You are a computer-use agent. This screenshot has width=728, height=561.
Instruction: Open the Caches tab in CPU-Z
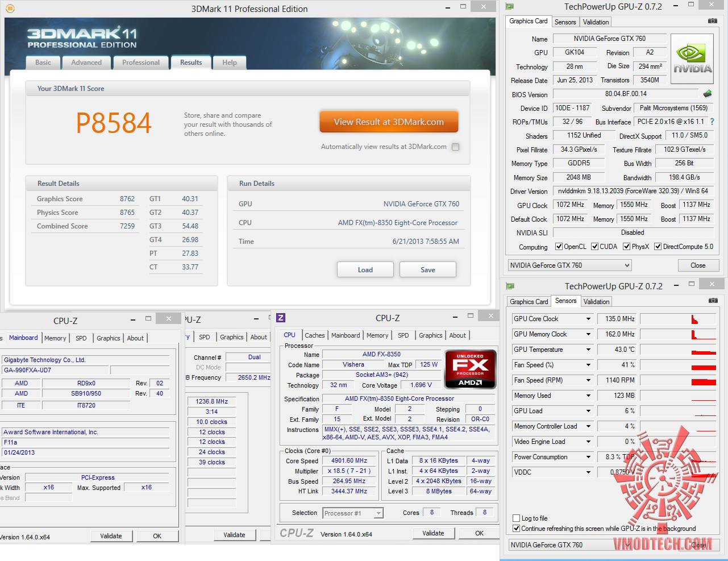[315, 335]
